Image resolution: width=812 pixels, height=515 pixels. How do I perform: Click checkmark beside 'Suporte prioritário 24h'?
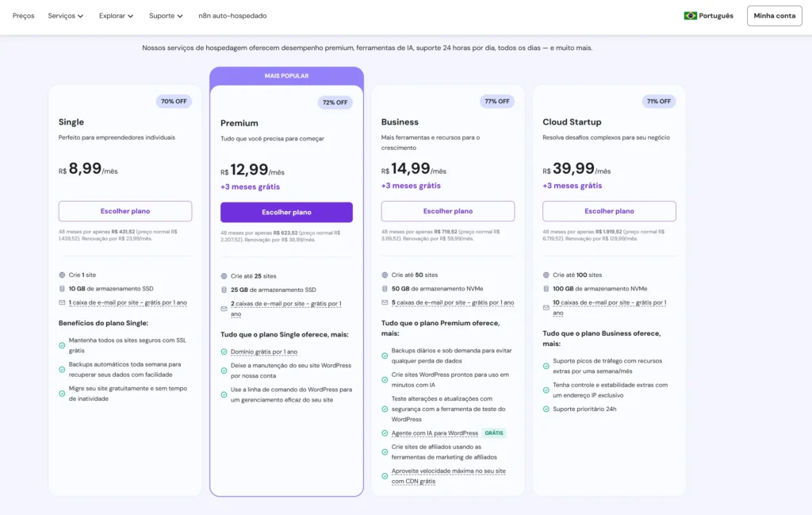(x=546, y=409)
